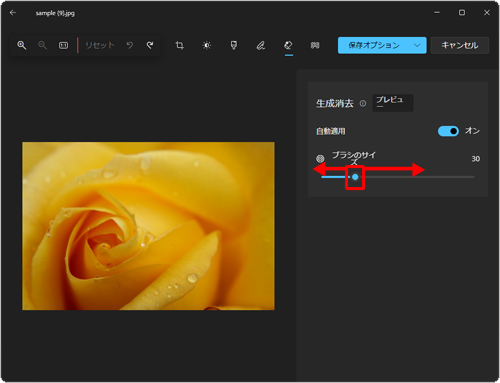Image resolution: width=500 pixels, height=383 pixels.
Task: Close the Photos window
Action: 487,13
